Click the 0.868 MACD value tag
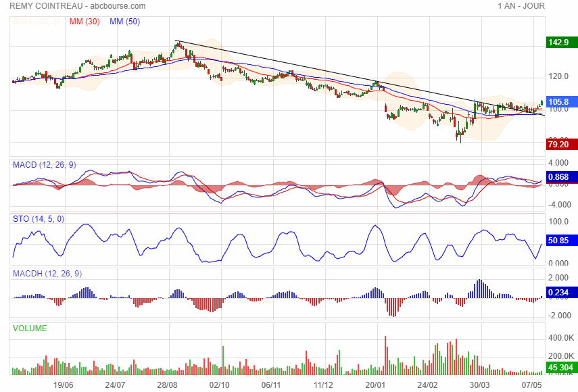 point(561,177)
